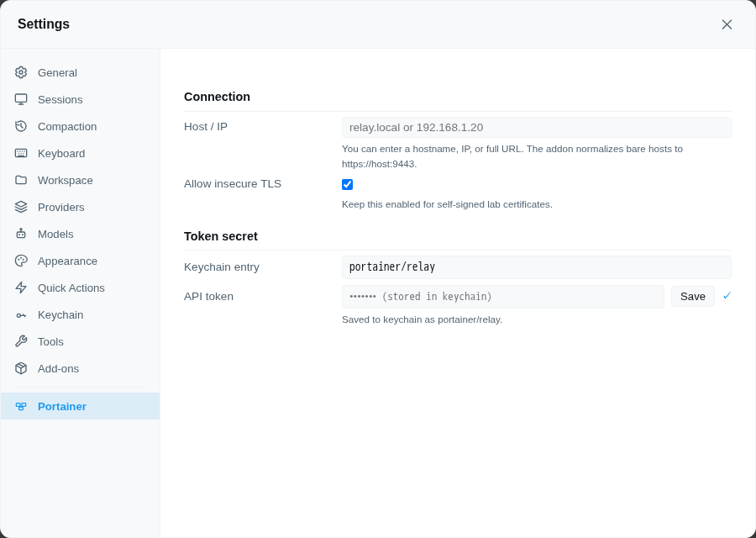
Task: Click the Providers layers icon
Action: (x=21, y=207)
